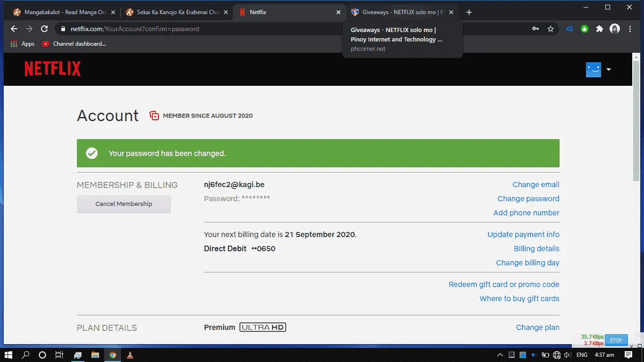This screenshot has height=362, width=644.
Task: Open network globe tray icon
Action: pyautogui.click(x=557, y=355)
